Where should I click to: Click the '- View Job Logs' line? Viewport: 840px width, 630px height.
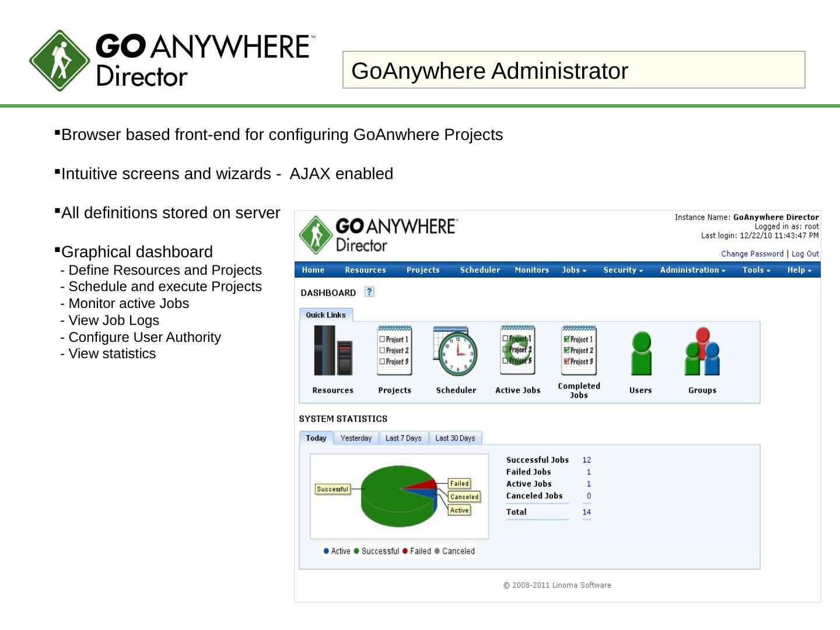(110, 320)
